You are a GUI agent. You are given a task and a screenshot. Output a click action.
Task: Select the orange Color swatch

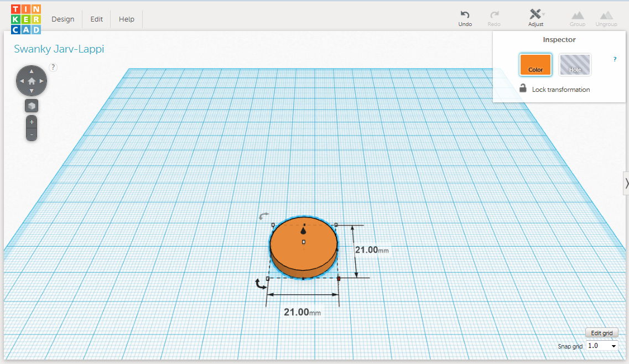point(536,65)
